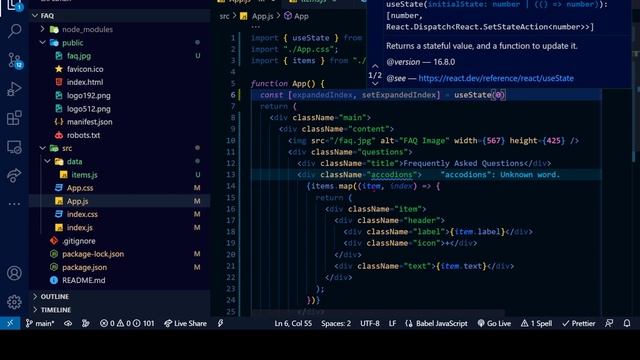Click the publish to cloud status icon
The height and width of the screenshot is (360, 640).
coord(68,323)
